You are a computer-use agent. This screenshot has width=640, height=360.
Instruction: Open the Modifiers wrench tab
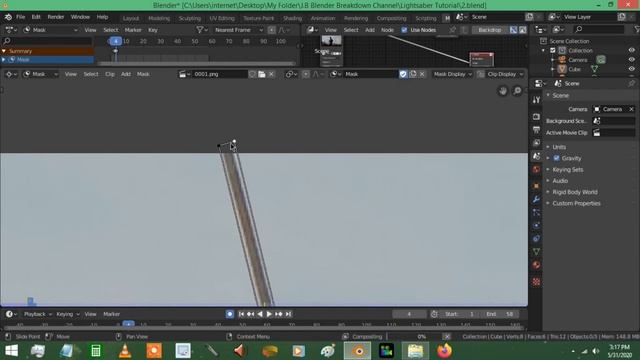coord(536,199)
